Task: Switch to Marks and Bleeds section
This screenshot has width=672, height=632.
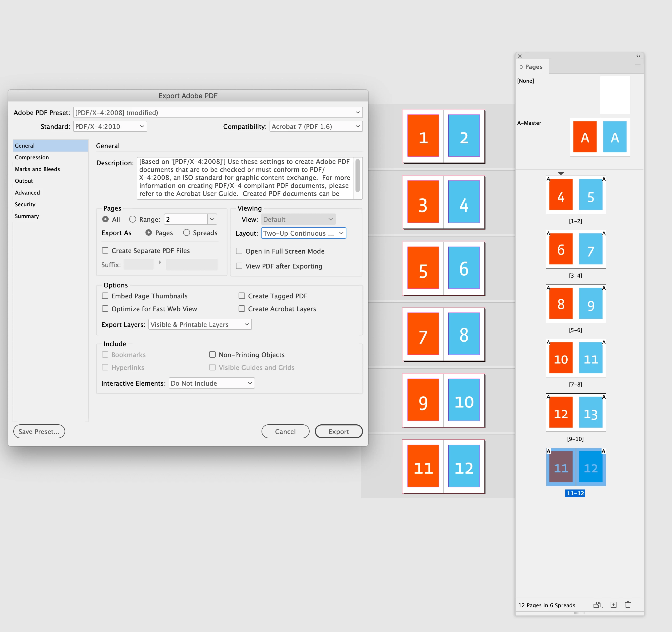Action: tap(37, 169)
